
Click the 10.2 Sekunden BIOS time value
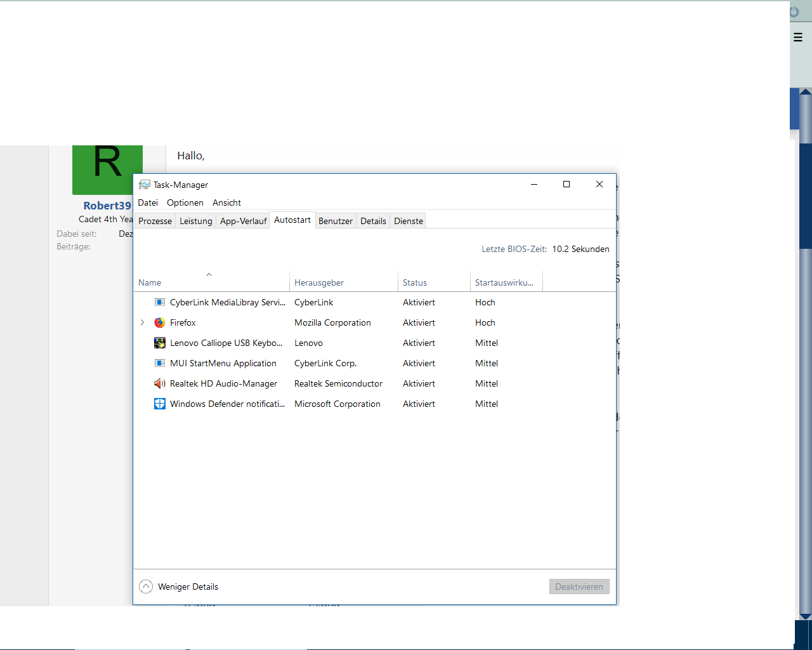click(x=580, y=249)
